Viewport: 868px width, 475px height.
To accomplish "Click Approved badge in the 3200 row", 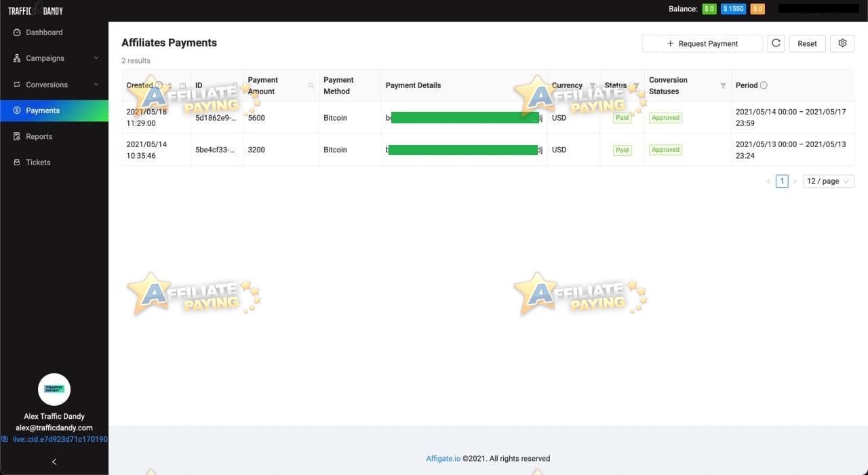I will coord(665,150).
